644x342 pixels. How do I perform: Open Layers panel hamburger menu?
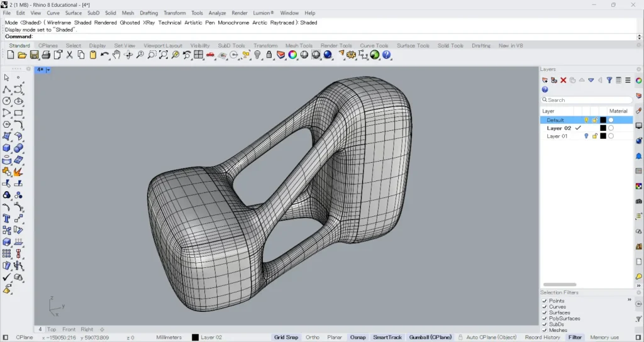[628, 80]
